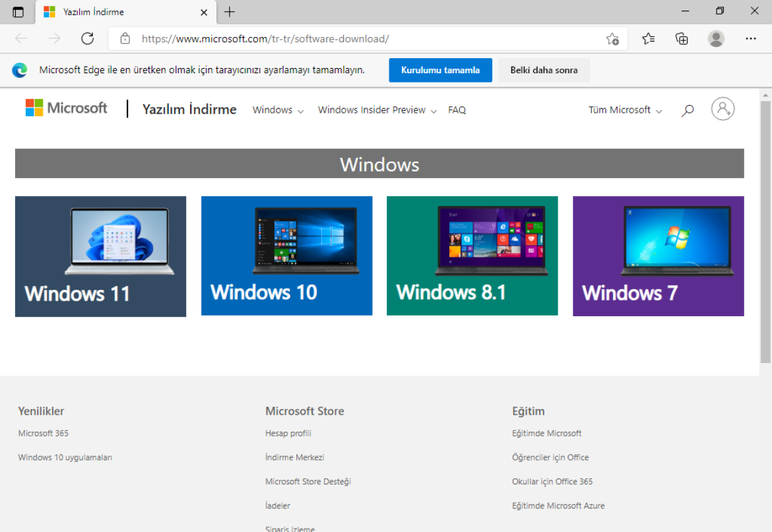The height and width of the screenshot is (532, 772).
Task: View site info via the lock icon
Action: [125, 38]
